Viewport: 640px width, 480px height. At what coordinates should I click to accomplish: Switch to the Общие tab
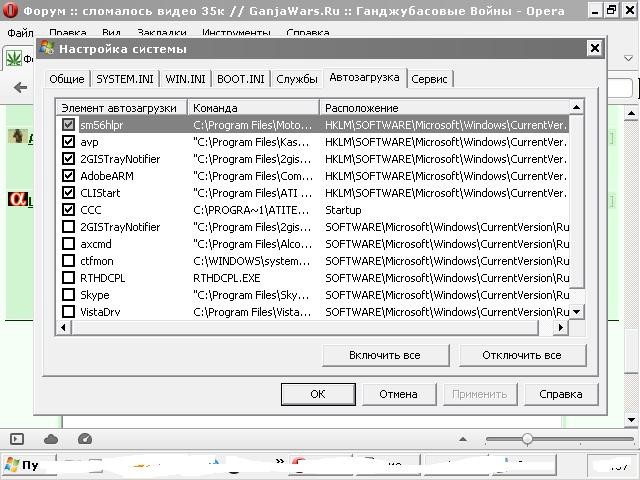click(67, 79)
